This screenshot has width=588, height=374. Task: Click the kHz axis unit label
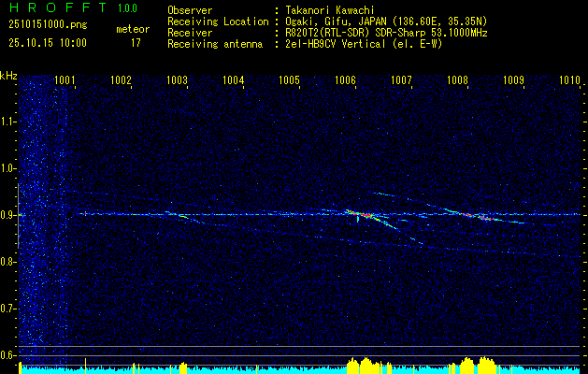tap(8, 76)
